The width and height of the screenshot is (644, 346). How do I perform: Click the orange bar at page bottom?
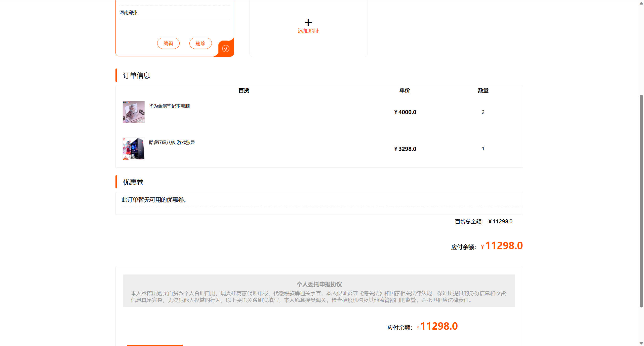point(155,345)
